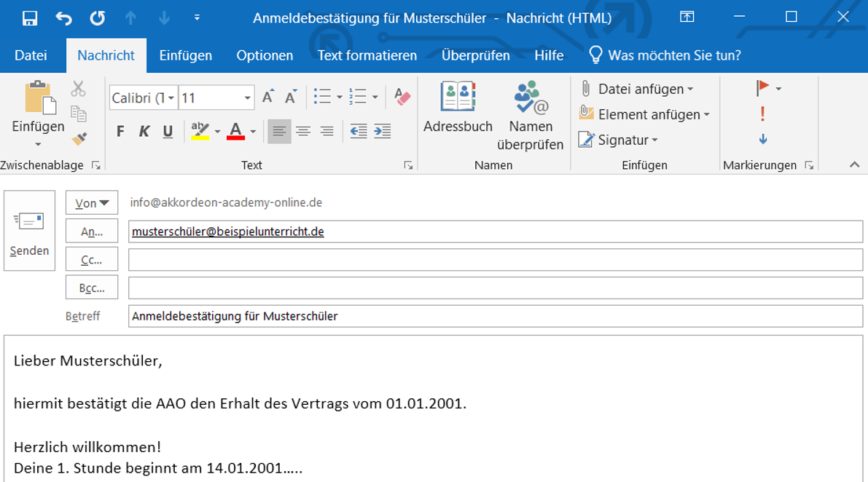Open the Text formatieren tab

click(367, 55)
